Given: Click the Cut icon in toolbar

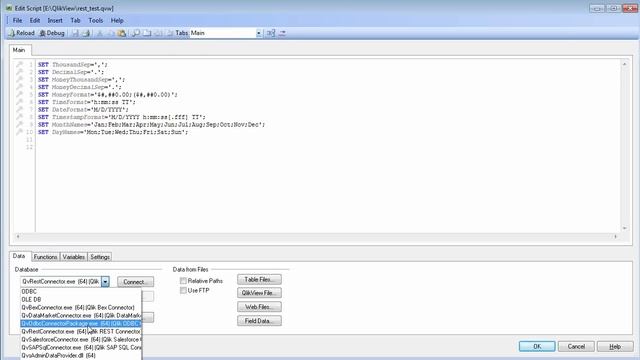Looking at the screenshot, I should 100,33.
